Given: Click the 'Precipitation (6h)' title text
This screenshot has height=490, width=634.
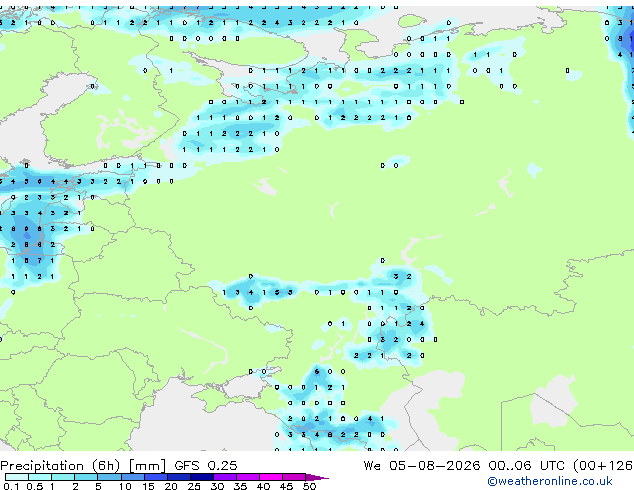Looking at the screenshot, I should pyautogui.click(x=60, y=466).
